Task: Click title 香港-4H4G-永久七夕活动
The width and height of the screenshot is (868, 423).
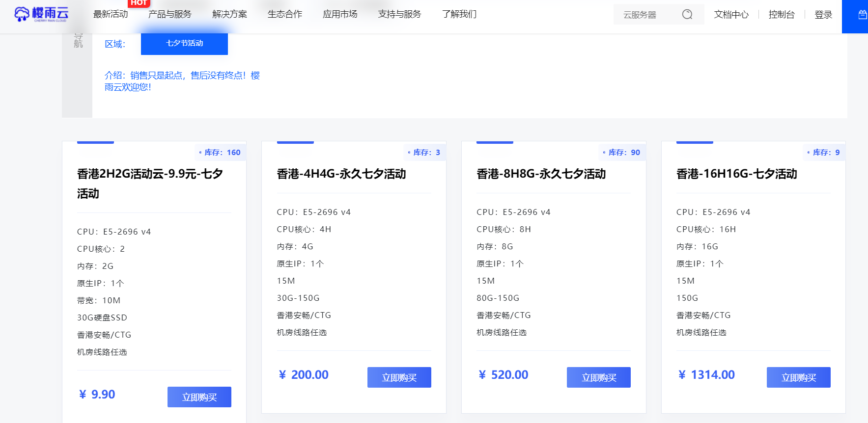Action: click(x=341, y=174)
